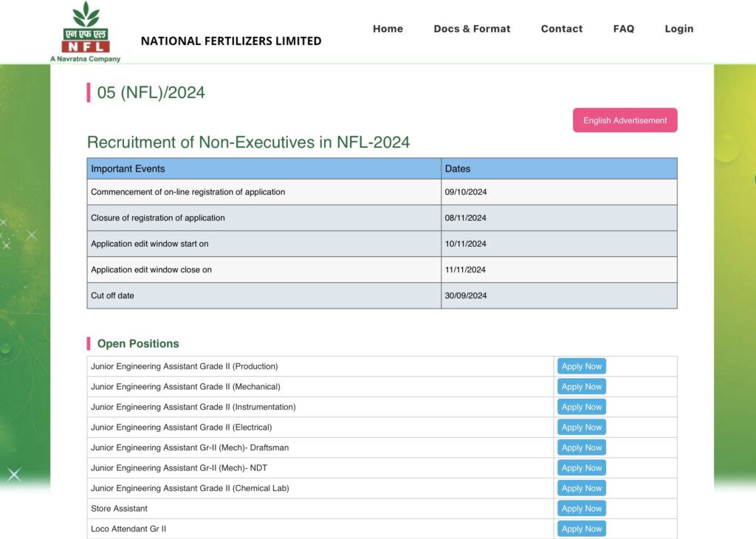Open the English Advertisement button
Image resolution: width=756 pixels, height=539 pixels.
coord(625,120)
